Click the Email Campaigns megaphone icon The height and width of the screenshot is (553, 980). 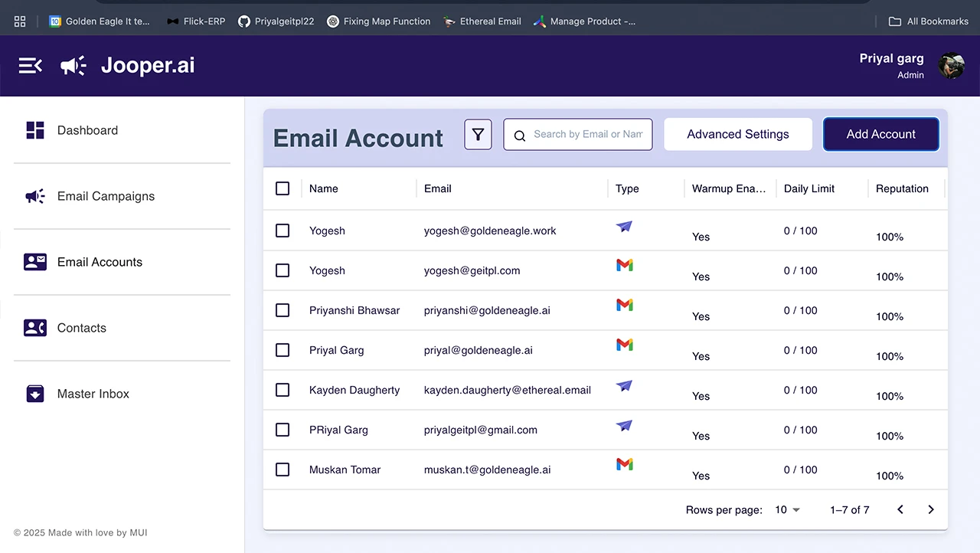35,196
